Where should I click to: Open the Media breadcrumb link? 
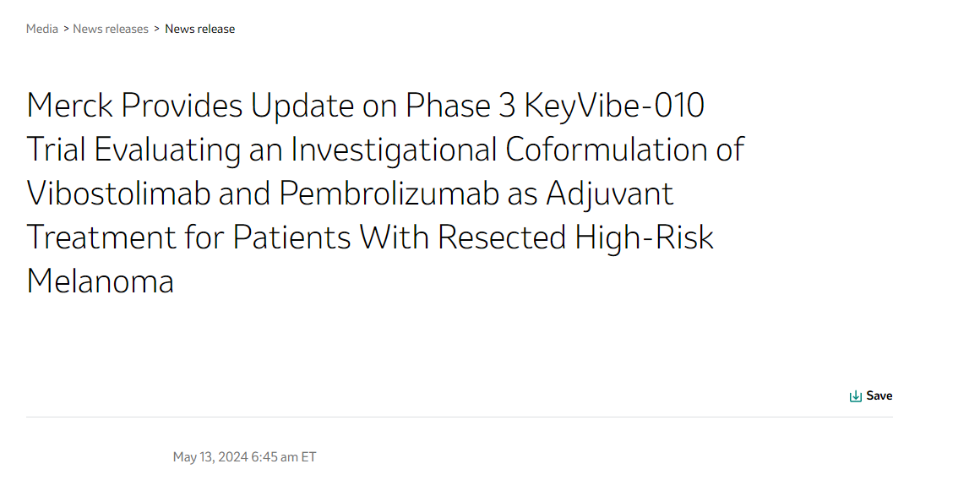point(42,29)
